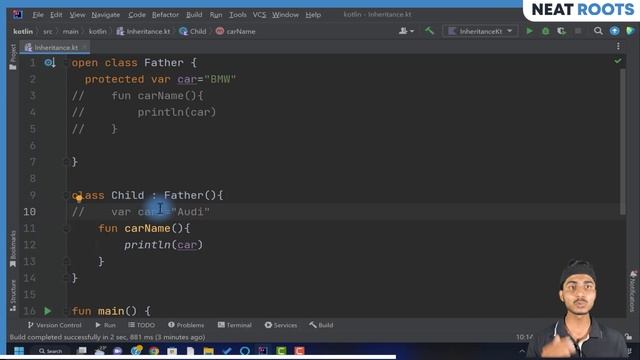The image size is (640, 360).
Task: Collapse the Child class fold marker on line 9
Action: tap(66, 196)
